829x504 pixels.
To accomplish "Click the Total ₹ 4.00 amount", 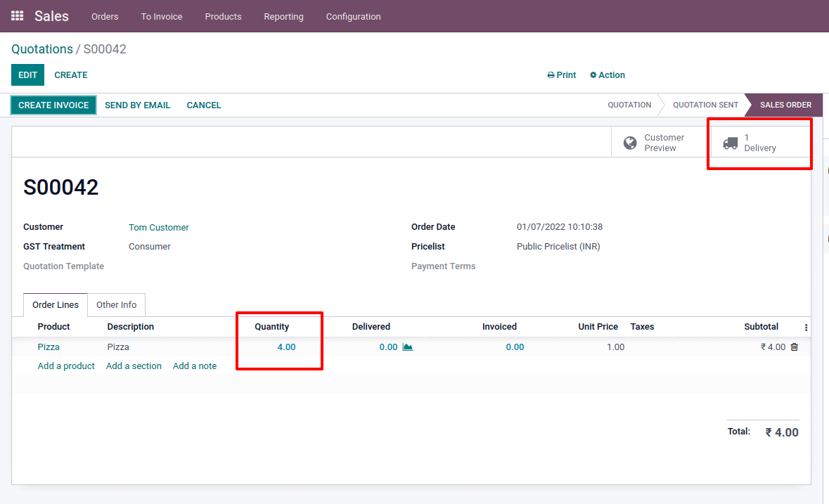I will click(x=781, y=432).
